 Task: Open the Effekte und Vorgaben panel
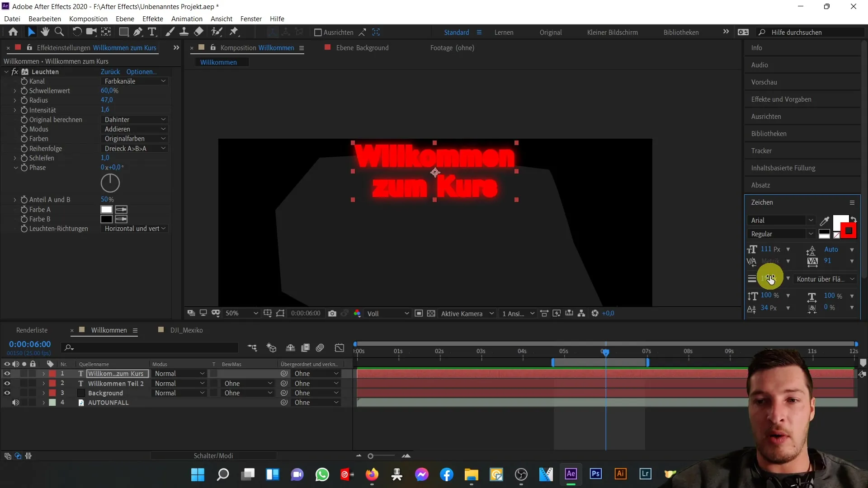click(x=781, y=99)
